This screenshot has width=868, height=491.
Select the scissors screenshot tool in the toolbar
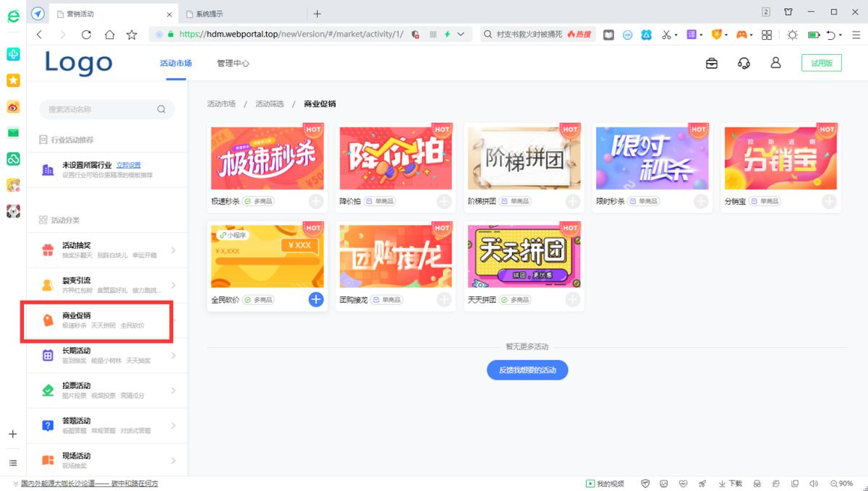(665, 34)
